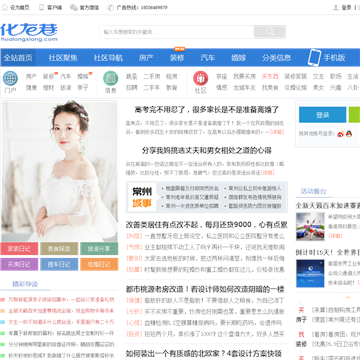Open 房产 in the blue navigation bar
This screenshot has height=360, width=360.
pos(146,58)
